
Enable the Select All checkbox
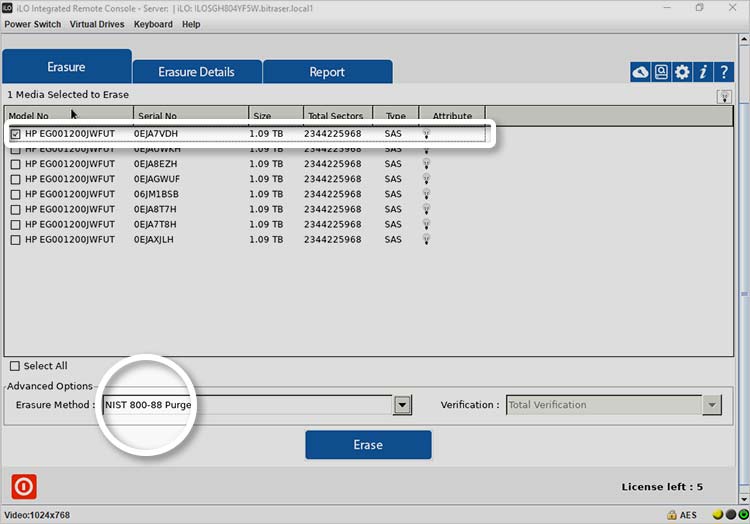[x=15, y=366]
